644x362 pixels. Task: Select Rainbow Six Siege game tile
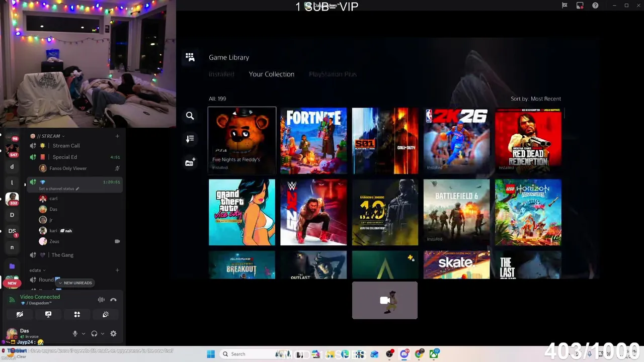point(385,212)
